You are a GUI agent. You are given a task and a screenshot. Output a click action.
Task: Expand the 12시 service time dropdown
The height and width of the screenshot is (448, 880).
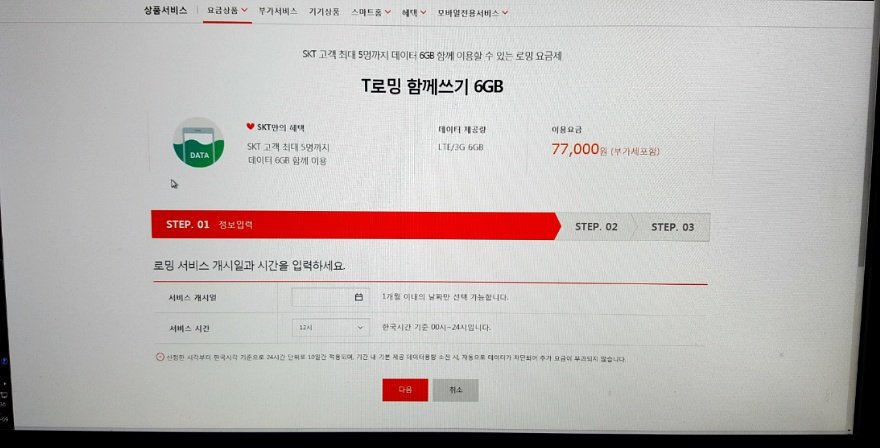331,327
